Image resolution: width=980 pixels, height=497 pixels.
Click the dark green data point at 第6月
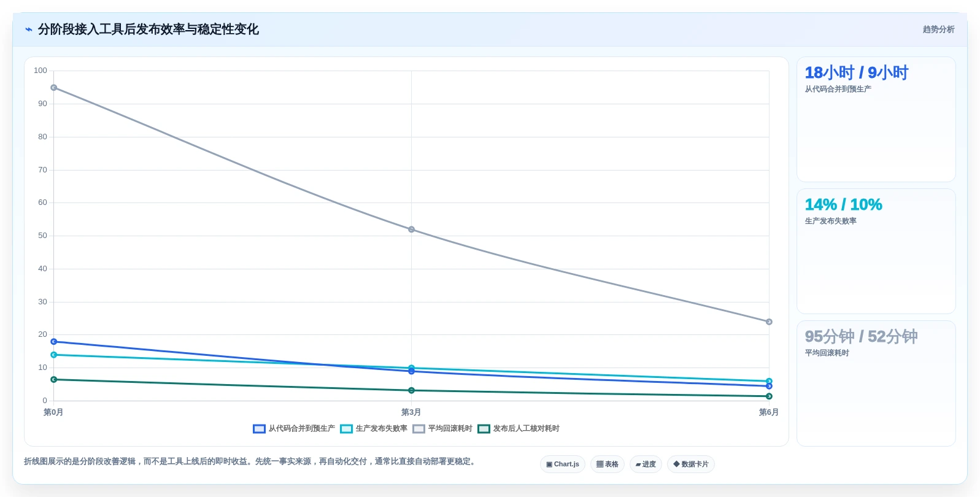click(769, 396)
